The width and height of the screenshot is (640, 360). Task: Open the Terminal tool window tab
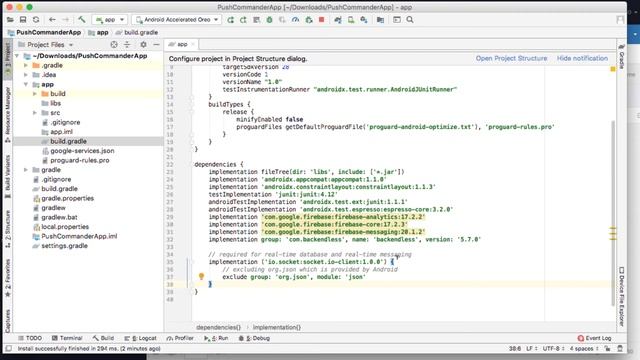[x=67, y=338]
